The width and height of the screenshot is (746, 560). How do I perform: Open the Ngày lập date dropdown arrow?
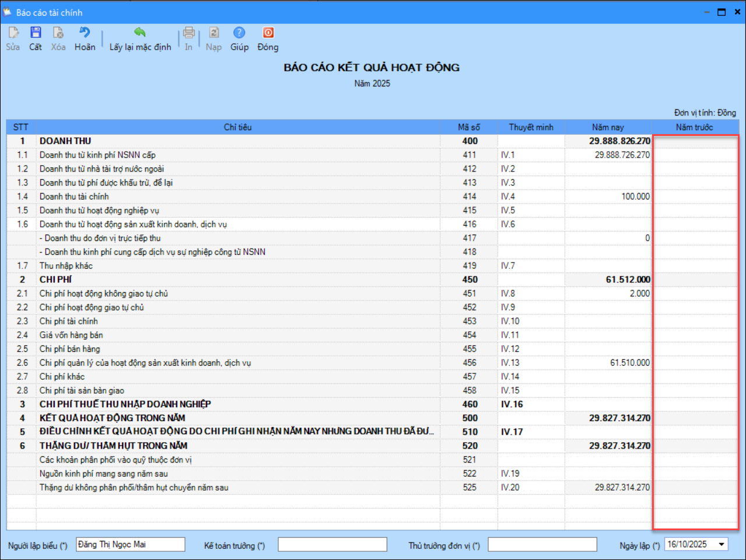pos(722,544)
